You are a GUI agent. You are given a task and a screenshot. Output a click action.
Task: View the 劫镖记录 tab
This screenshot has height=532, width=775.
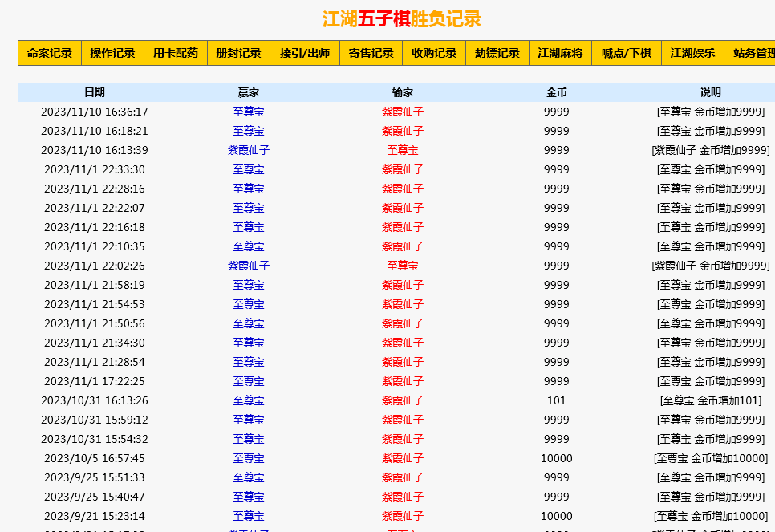(497, 53)
